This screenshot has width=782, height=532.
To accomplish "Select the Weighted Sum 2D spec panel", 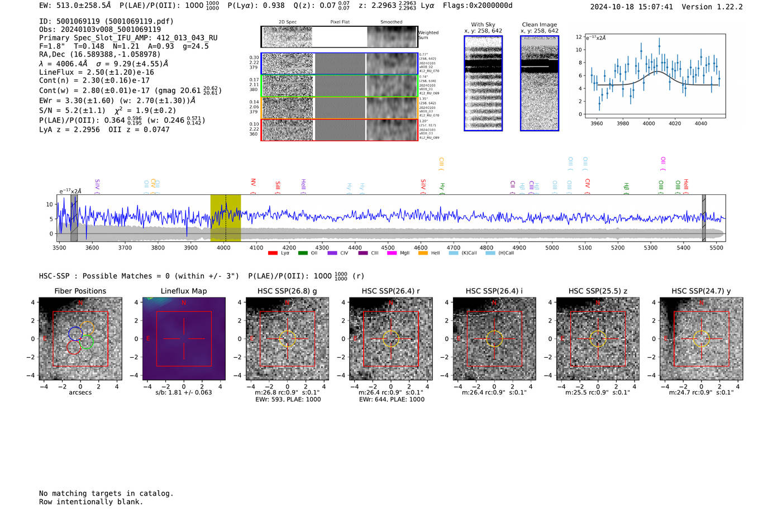I will click(288, 37).
